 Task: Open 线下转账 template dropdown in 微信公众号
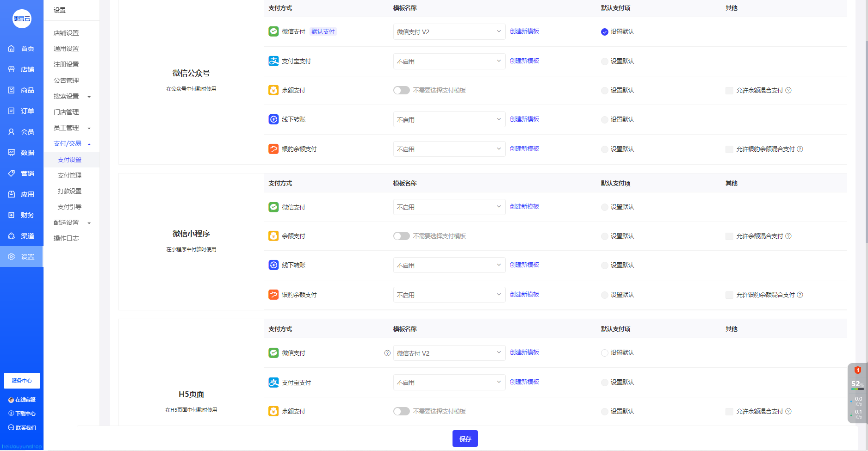click(449, 119)
